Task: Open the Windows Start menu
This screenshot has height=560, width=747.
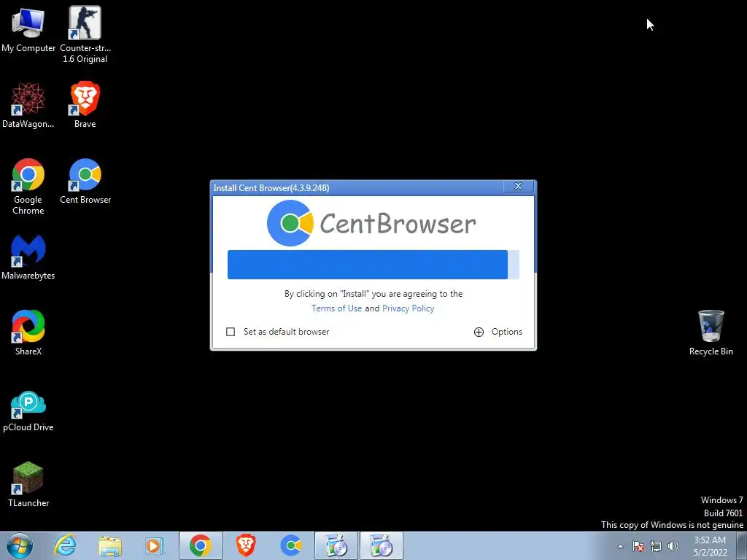Action: pyautogui.click(x=20, y=545)
